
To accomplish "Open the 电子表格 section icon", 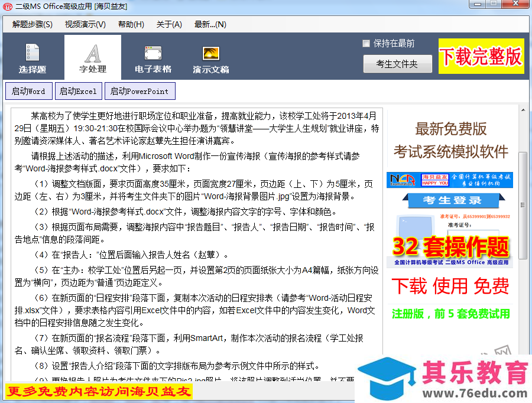I will click(x=153, y=58).
